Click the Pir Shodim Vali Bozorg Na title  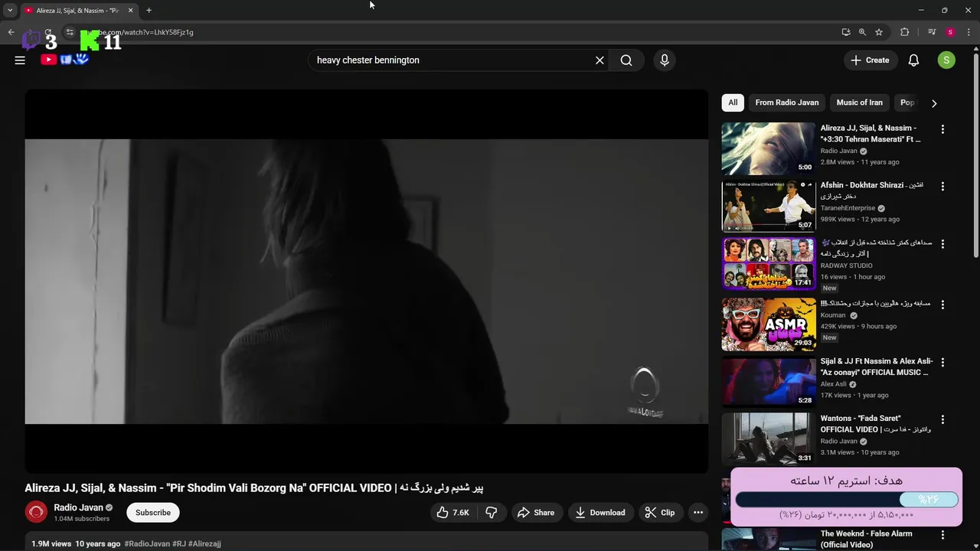point(254,488)
